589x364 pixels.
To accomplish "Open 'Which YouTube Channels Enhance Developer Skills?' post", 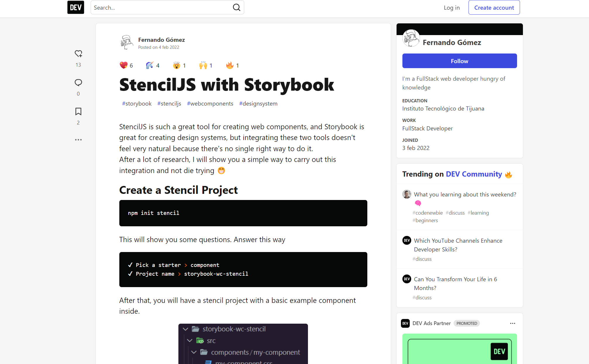I will pos(458,245).
